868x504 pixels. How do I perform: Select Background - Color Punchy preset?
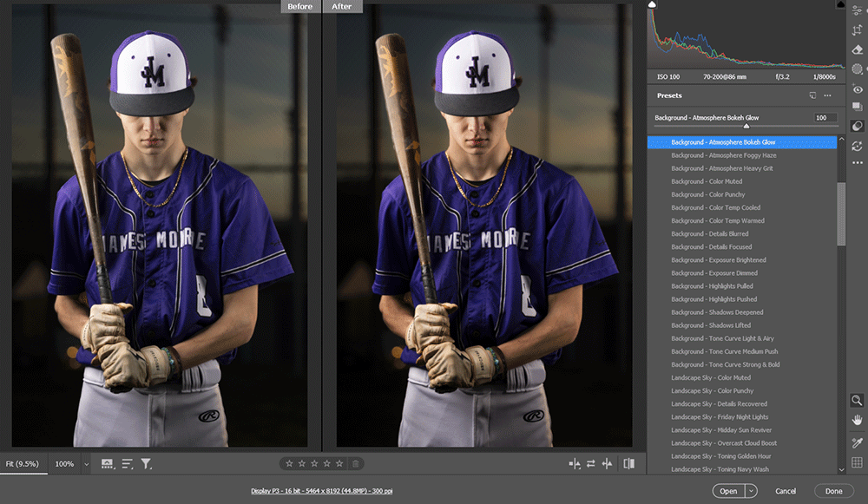pos(707,194)
